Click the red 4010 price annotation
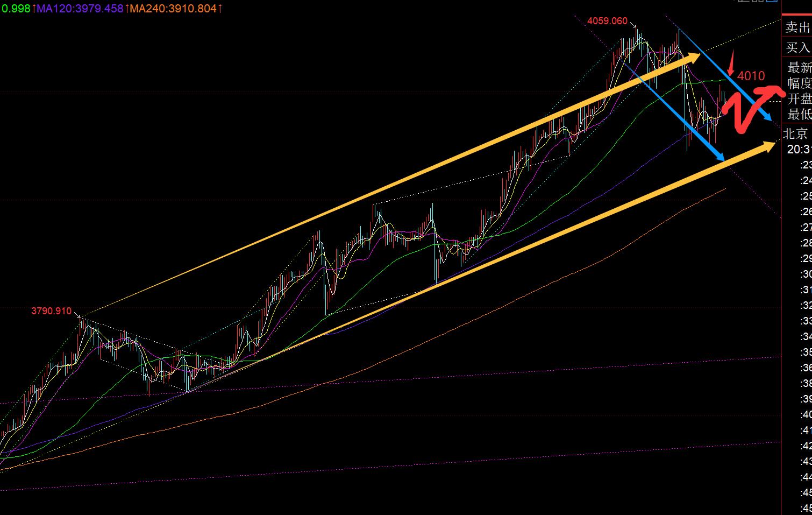 click(x=751, y=76)
